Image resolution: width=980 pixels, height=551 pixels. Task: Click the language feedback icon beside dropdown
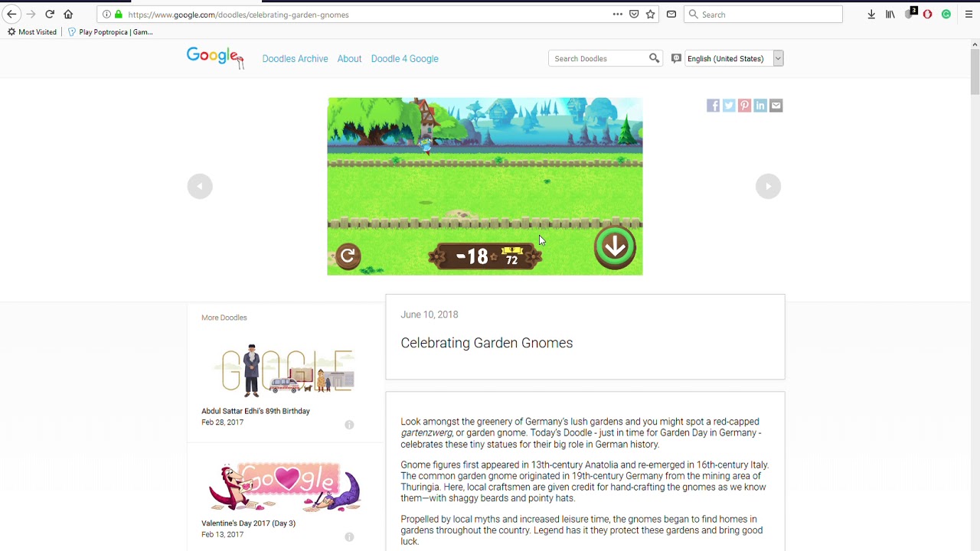pyautogui.click(x=676, y=58)
